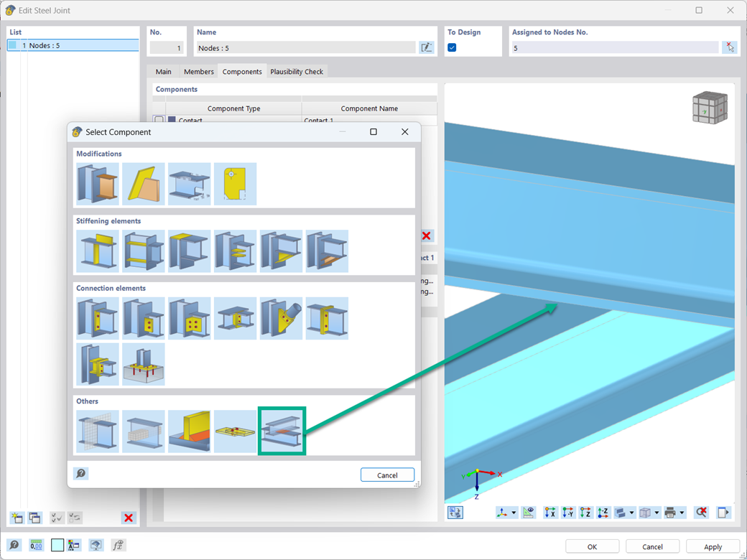Open the axis system dropdown arrow
The width and height of the screenshot is (747, 560).
coord(514,513)
